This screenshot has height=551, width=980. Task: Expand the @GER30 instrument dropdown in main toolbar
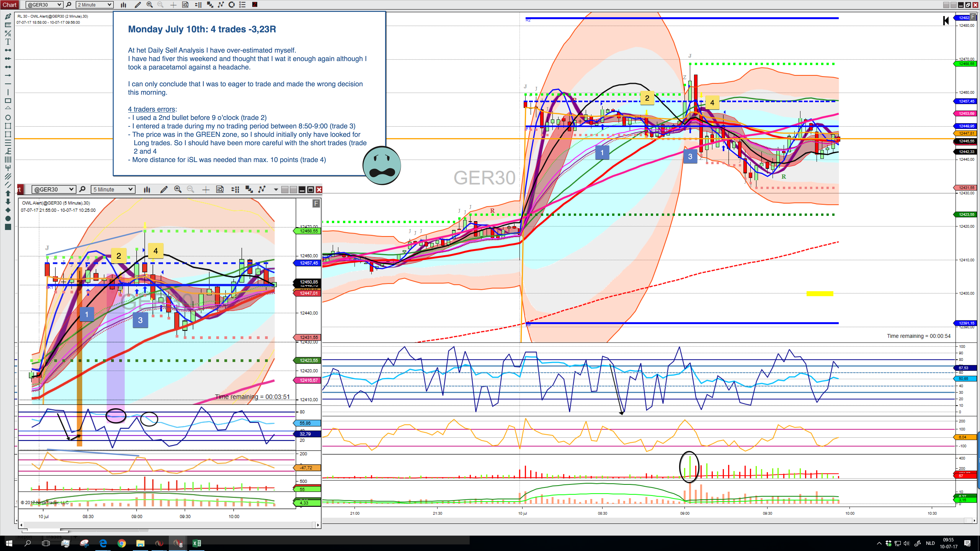point(44,5)
